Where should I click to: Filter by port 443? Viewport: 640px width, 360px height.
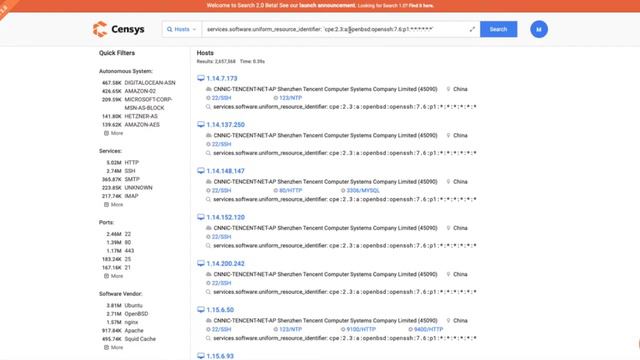pyautogui.click(x=129, y=251)
